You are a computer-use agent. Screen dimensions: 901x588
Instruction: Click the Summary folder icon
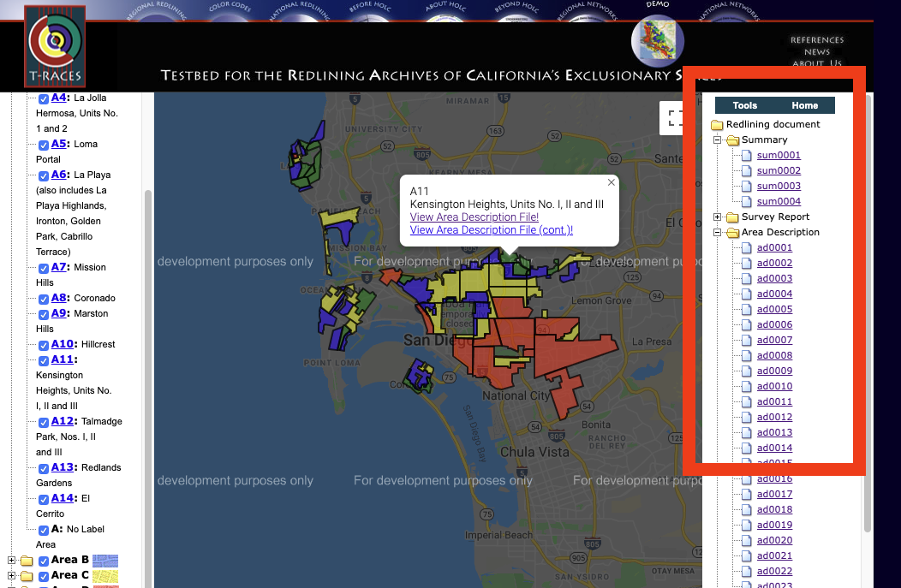coord(732,140)
